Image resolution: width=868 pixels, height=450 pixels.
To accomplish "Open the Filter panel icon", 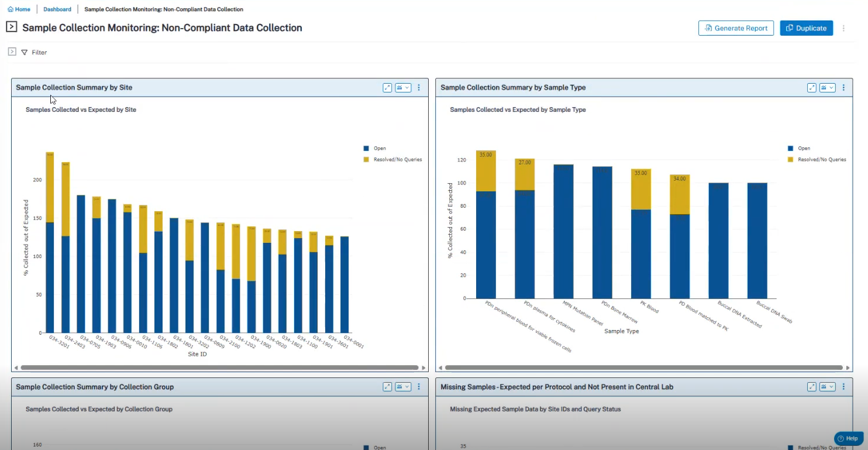I will pyautogui.click(x=25, y=52).
